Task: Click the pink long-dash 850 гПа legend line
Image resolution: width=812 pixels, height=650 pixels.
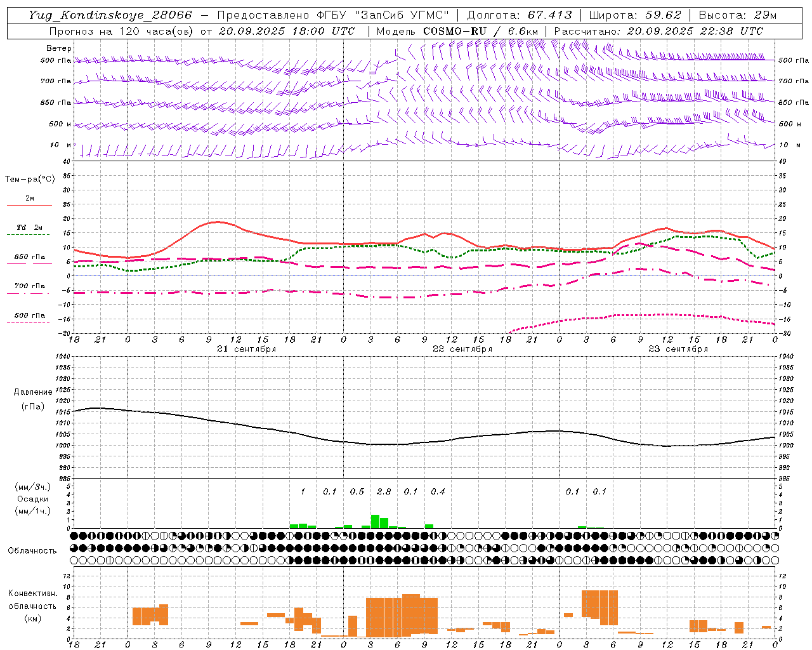Action: (x=29, y=263)
